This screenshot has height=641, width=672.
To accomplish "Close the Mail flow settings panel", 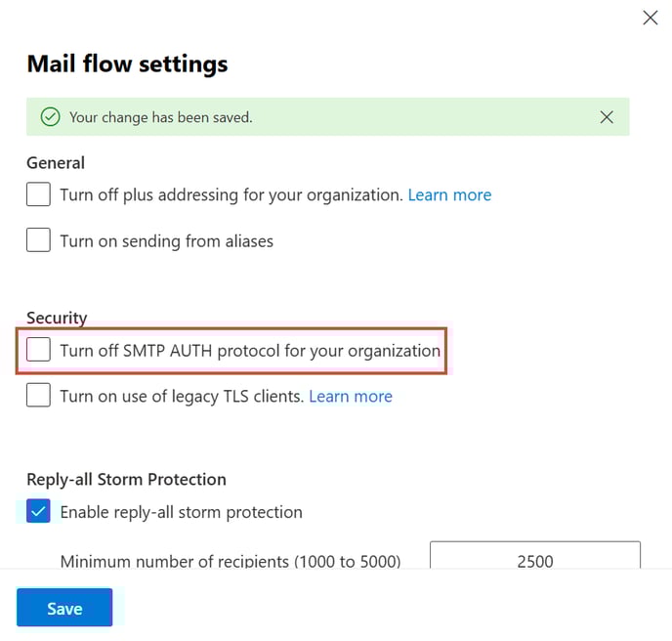I will pos(650,18).
